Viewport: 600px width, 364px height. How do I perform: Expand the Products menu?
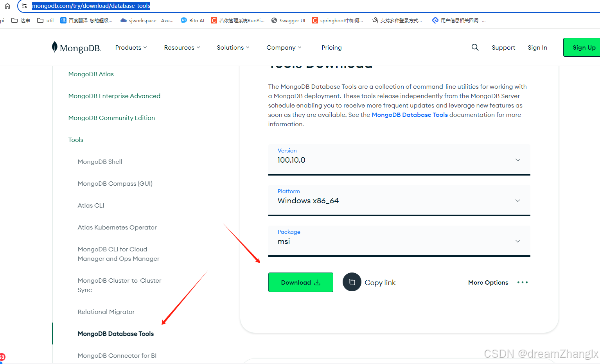(x=131, y=47)
